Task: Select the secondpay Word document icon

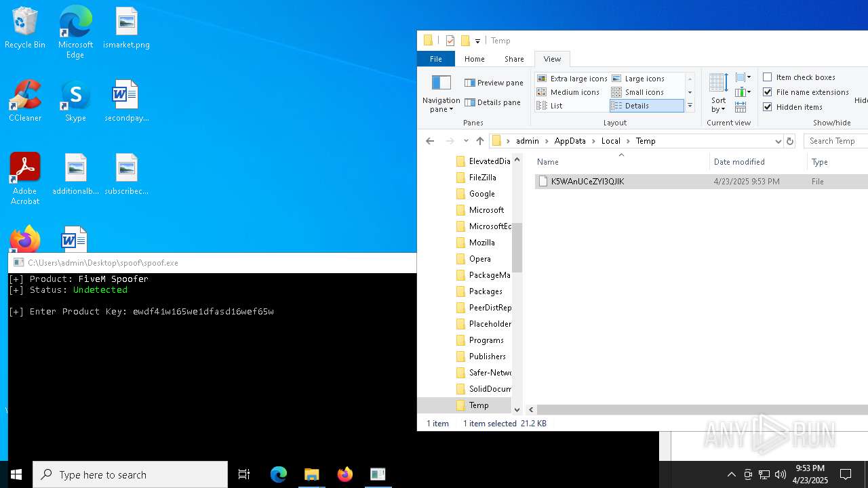Action: [126, 101]
